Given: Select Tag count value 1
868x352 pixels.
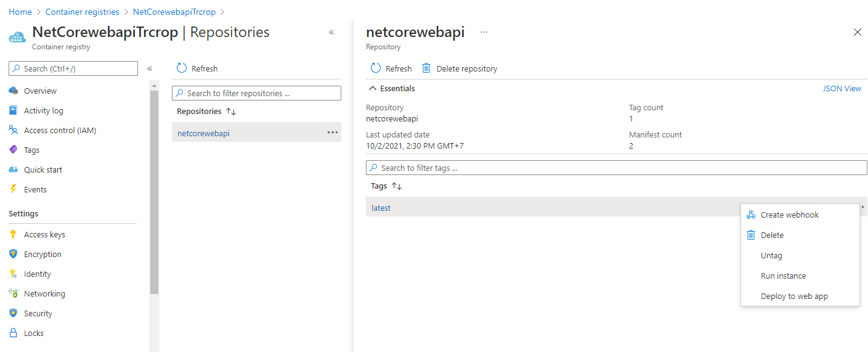Looking at the screenshot, I should [631, 118].
